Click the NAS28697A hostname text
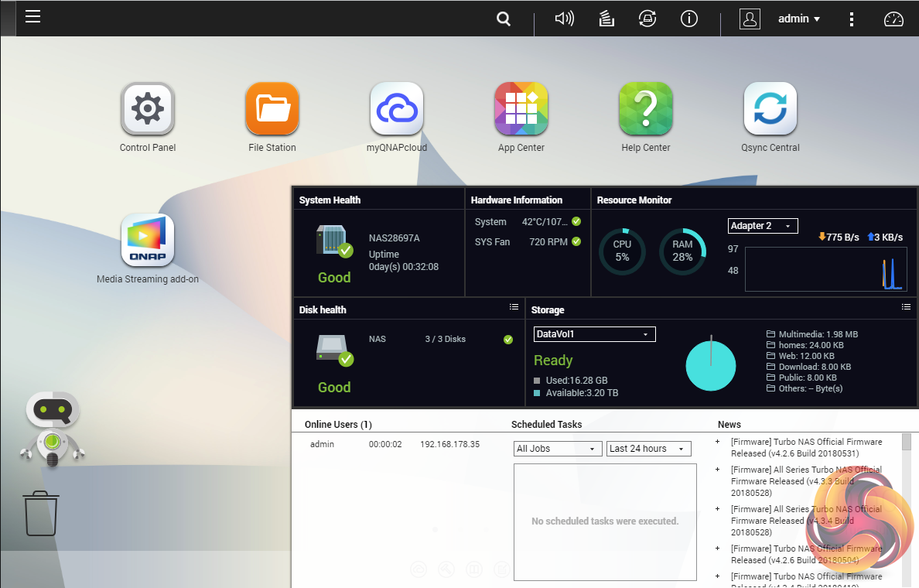 point(394,238)
